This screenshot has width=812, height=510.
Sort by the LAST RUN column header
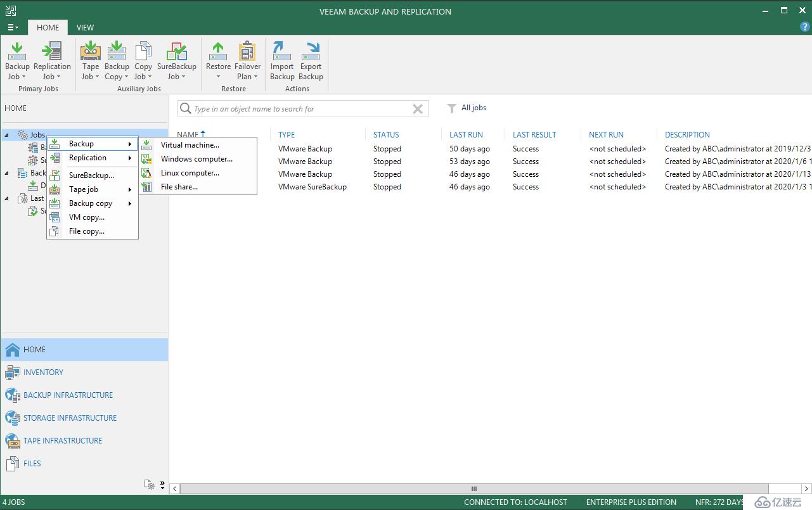coord(466,134)
